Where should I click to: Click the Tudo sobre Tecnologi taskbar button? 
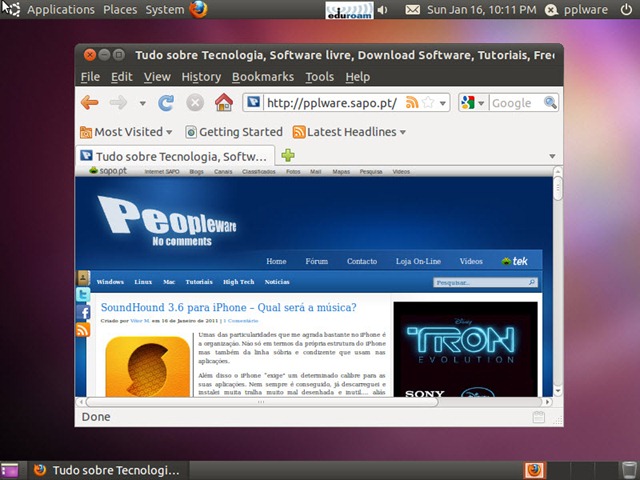tap(108, 471)
